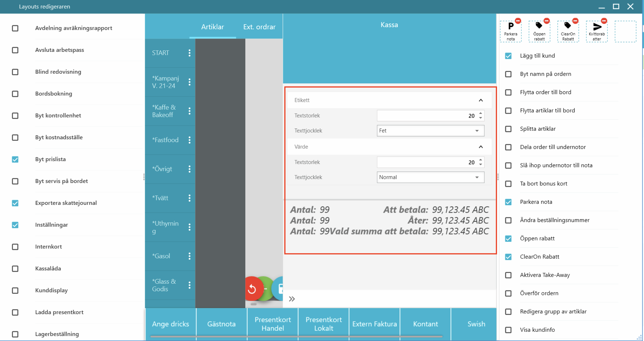Check Splitta artiklar option

point(508,129)
